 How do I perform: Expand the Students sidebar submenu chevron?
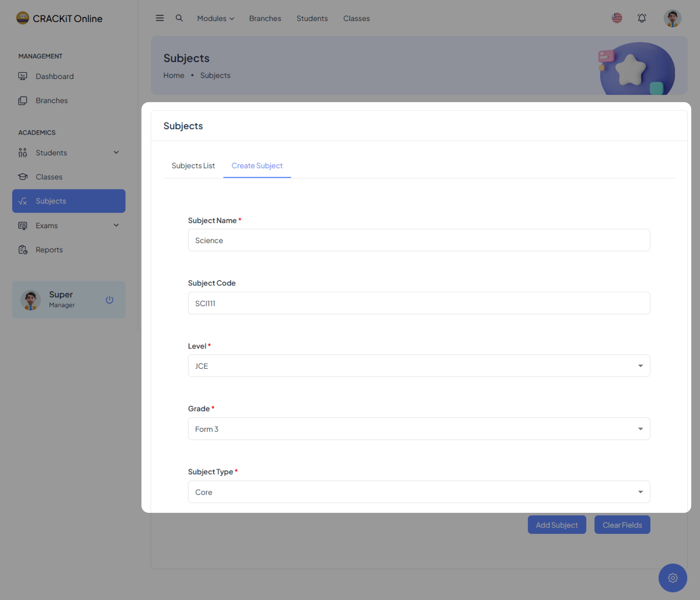tap(116, 152)
